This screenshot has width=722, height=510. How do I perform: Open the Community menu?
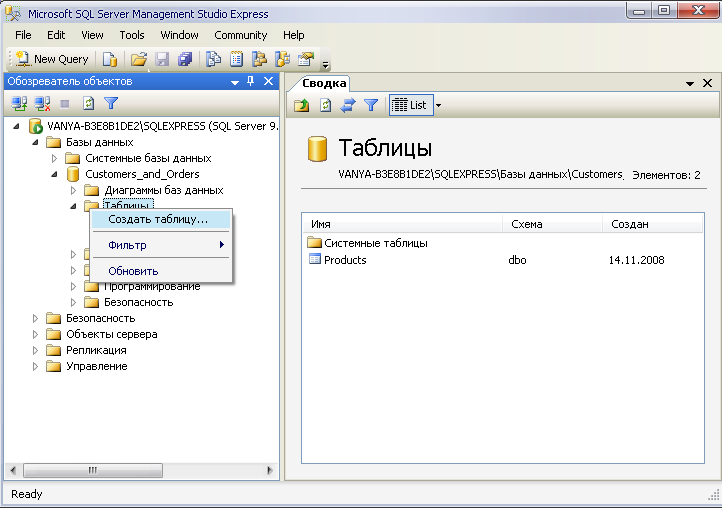pyautogui.click(x=240, y=35)
